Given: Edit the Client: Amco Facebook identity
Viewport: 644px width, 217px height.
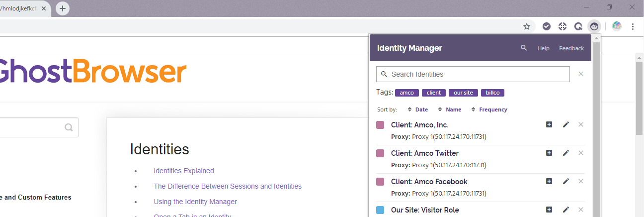Looking at the screenshot, I should tap(565, 181).
